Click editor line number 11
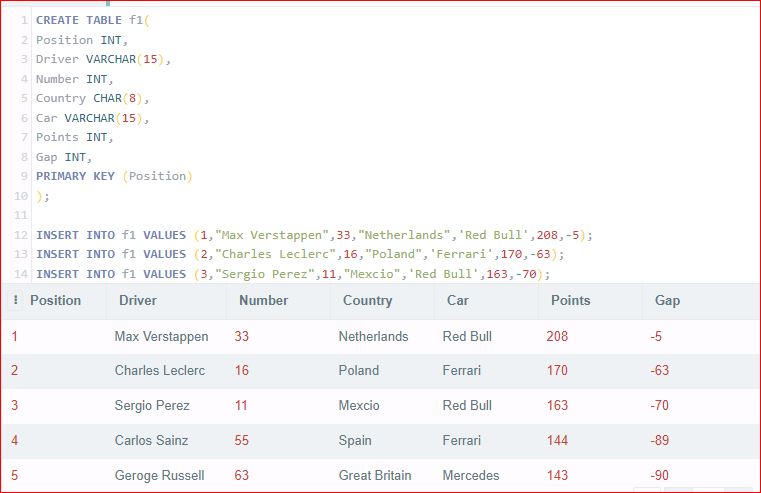 click(21, 215)
